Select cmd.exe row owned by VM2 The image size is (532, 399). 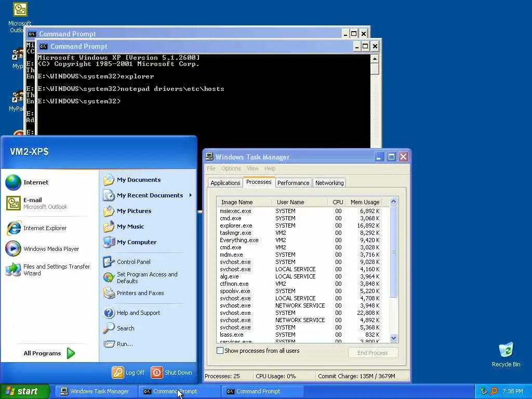click(300, 247)
